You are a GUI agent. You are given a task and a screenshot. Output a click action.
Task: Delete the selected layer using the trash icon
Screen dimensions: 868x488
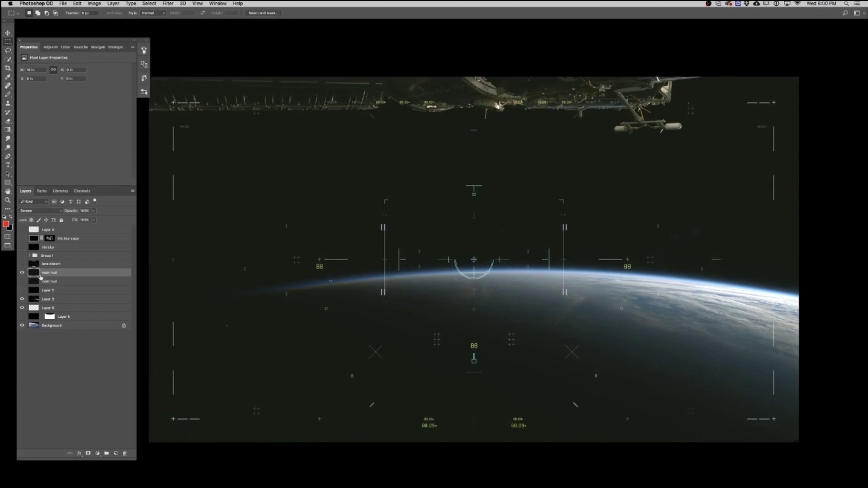click(125, 453)
